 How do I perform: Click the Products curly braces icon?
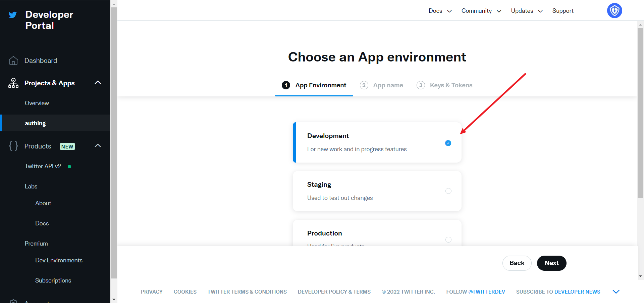pyautogui.click(x=13, y=146)
